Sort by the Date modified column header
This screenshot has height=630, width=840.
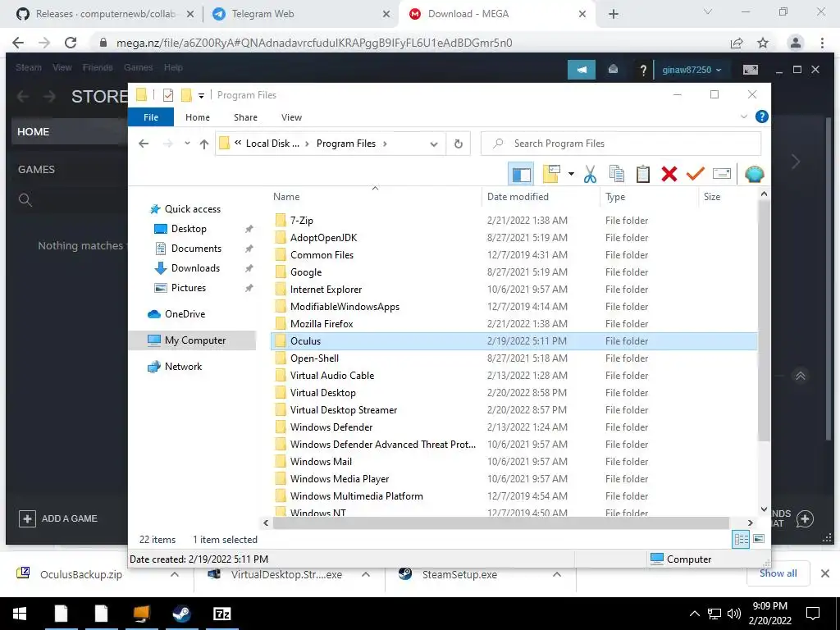541,197
